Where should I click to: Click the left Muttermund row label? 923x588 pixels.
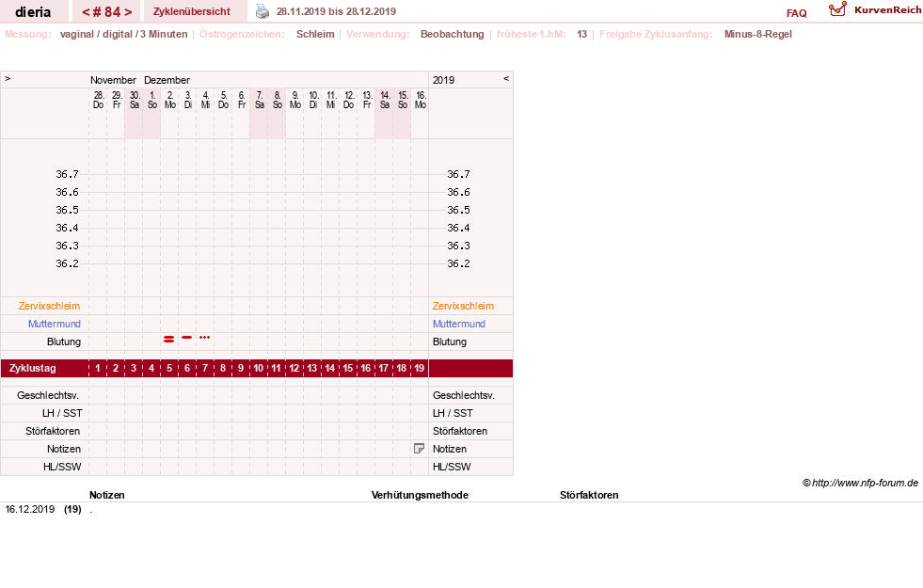(x=55, y=324)
